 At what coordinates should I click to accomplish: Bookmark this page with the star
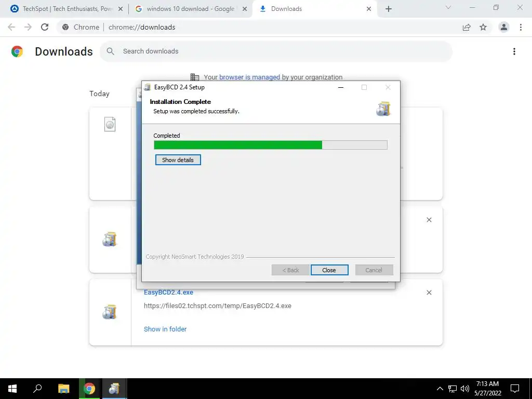(x=483, y=27)
